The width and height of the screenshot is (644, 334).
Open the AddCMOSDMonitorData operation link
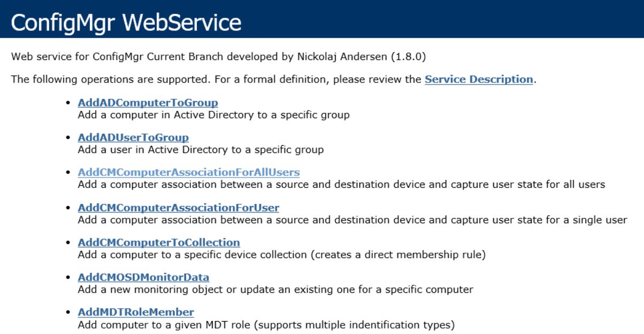(143, 277)
